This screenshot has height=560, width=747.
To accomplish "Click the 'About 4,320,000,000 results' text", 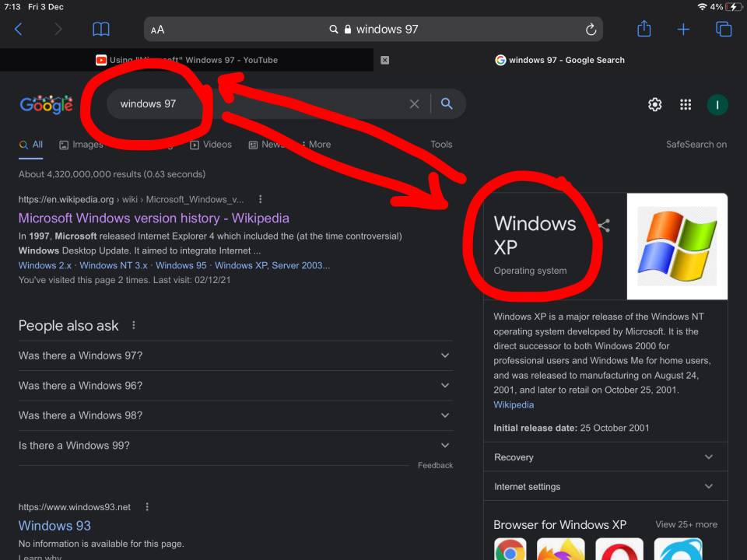I will (112, 174).
